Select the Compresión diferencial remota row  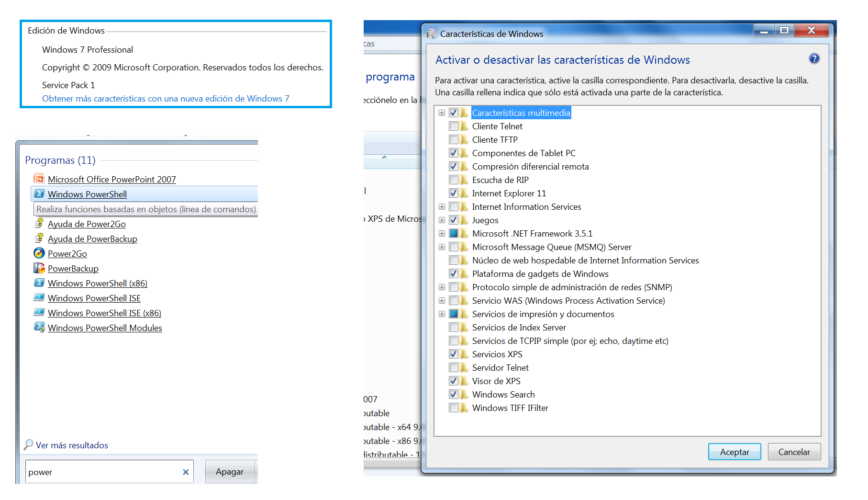530,166
